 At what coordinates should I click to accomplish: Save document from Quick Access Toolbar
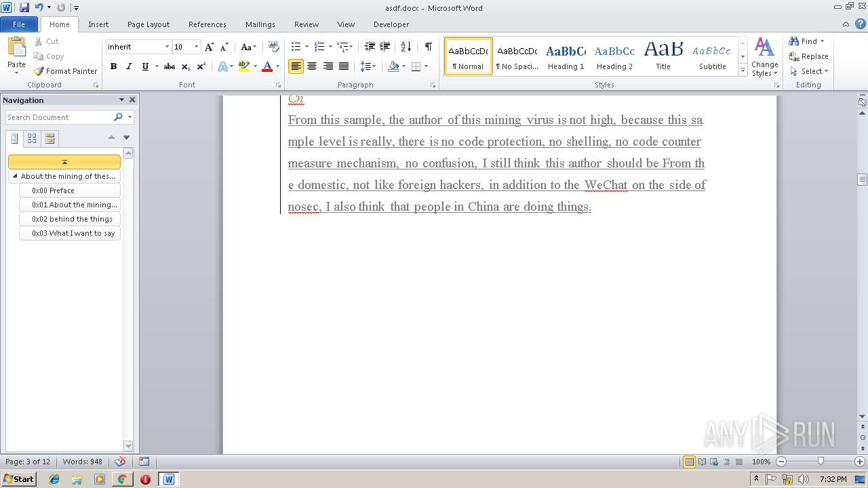coord(24,7)
